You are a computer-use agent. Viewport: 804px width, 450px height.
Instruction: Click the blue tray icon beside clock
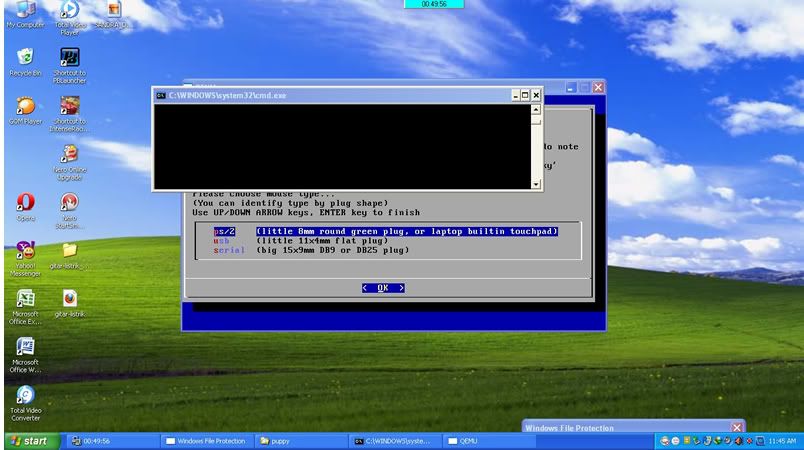point(760,441)
